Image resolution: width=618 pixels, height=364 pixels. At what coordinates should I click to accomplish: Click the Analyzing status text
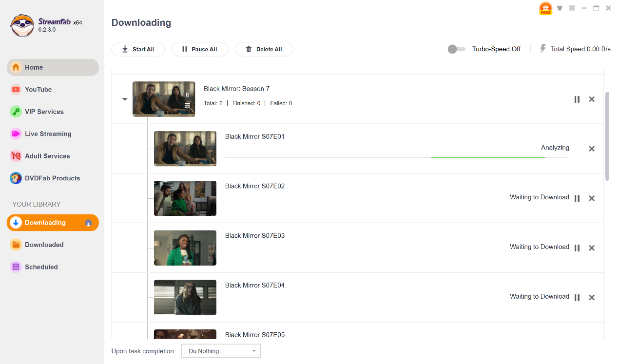[555, 148]
